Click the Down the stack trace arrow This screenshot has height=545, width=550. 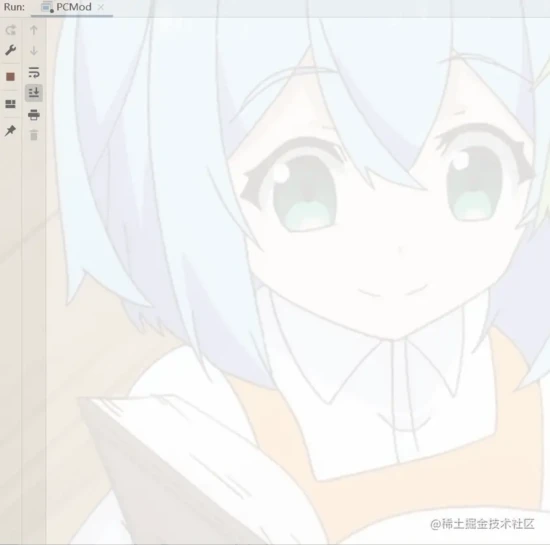pos(34,51)
